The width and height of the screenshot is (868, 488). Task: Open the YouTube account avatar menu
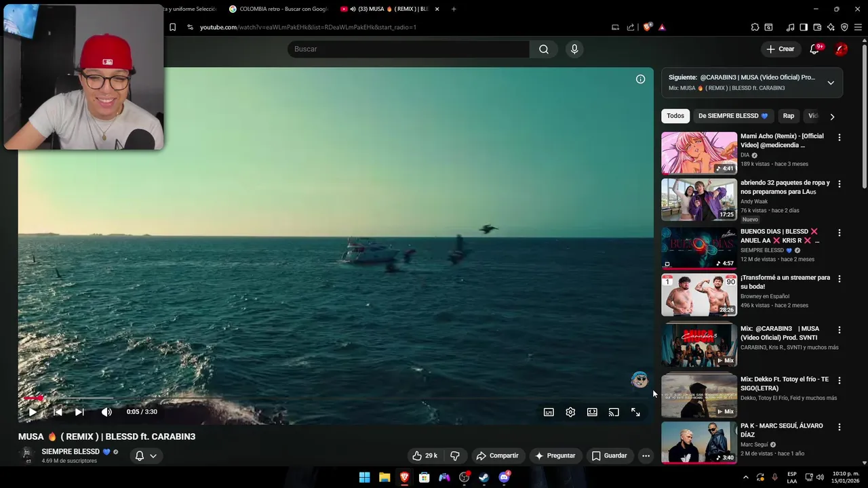841,49
